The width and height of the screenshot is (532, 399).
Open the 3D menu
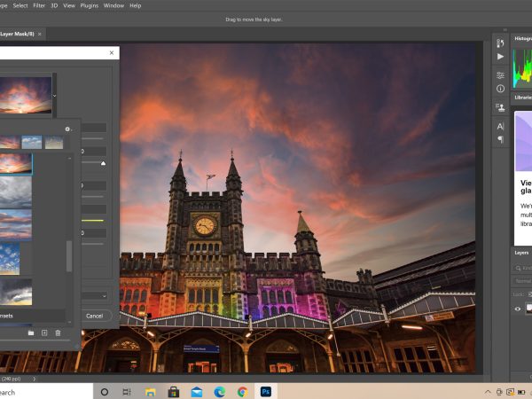pyautogui.click(x=54, y=5)
